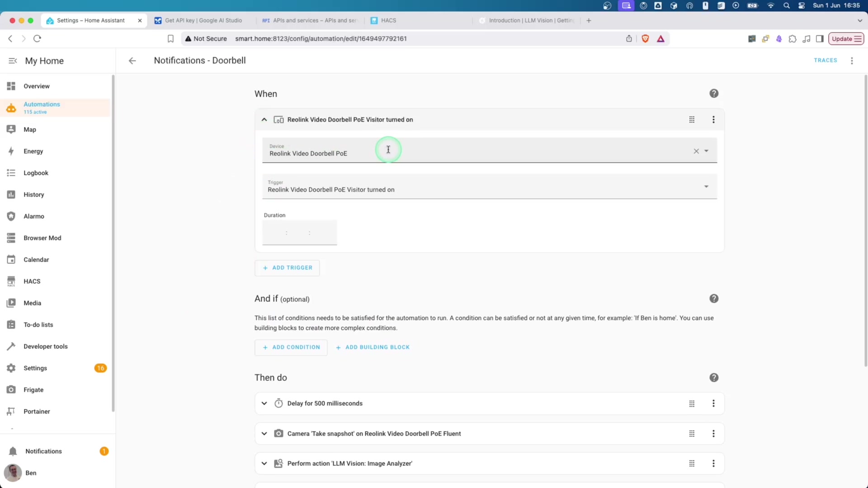Open trigger three-dot overflow menu

[x=713, y=120]
